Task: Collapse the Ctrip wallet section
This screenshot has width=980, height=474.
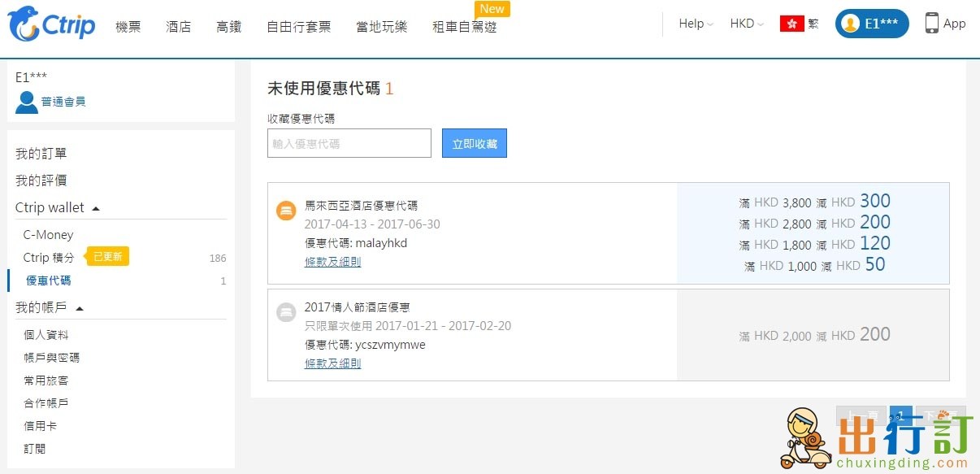Action: click(x=96, y=208)
